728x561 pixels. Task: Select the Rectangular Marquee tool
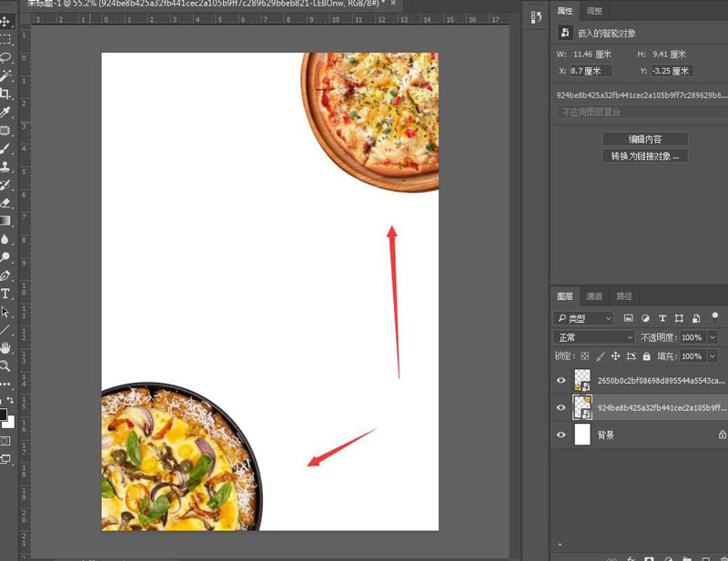coord(5,39)
